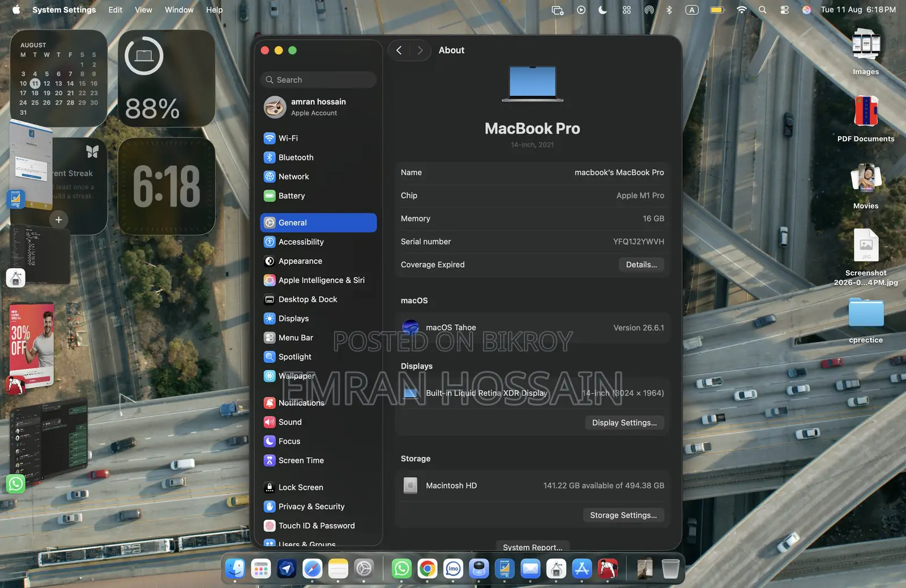Open Mail from the Dock
Screen dimensions: 906x588
tap(531, 568)
